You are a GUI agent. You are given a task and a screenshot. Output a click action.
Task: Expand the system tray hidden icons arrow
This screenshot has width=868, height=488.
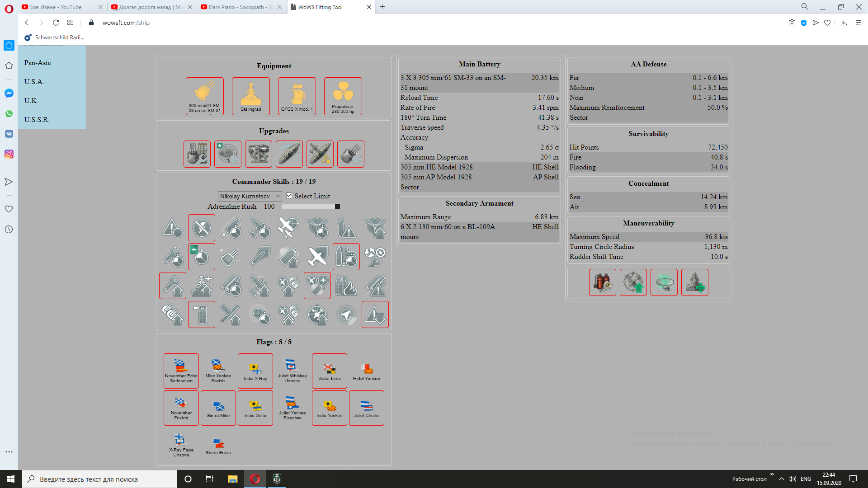pos(781,479)
